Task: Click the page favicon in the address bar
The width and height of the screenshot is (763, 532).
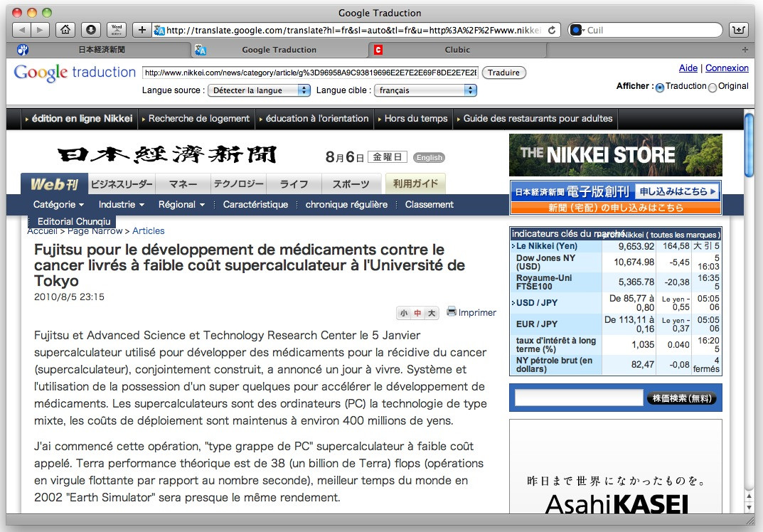Action: 159,31
